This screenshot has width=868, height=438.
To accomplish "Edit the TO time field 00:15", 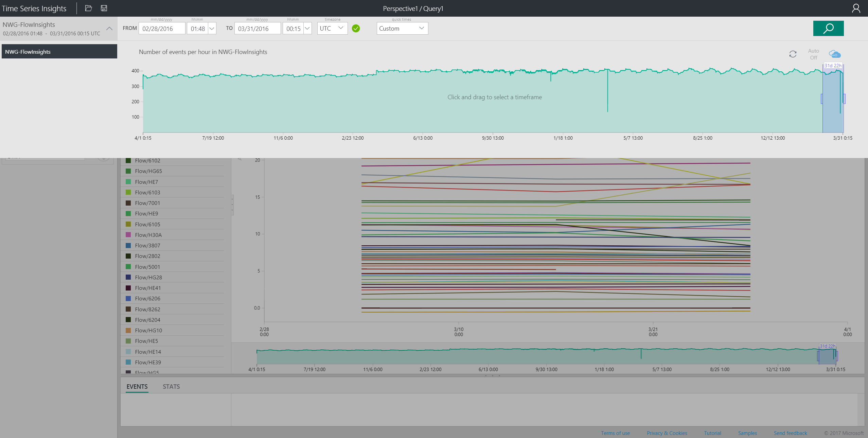I will tap(293, 28).
